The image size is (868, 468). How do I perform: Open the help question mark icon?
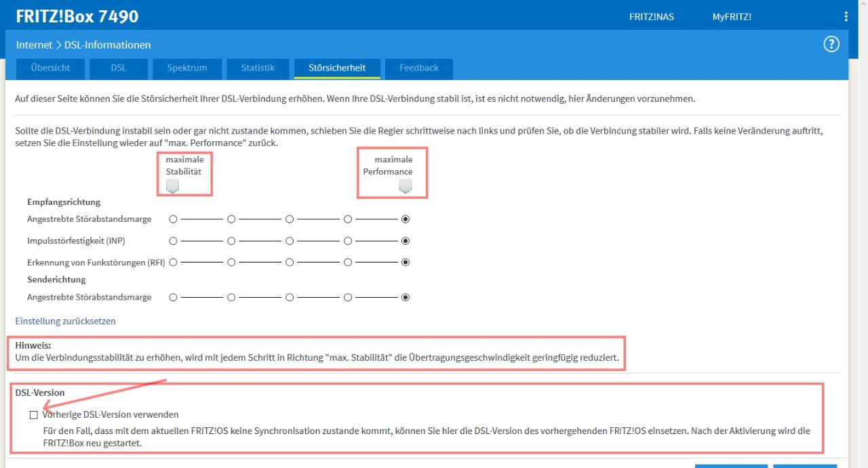coord(831,45)
